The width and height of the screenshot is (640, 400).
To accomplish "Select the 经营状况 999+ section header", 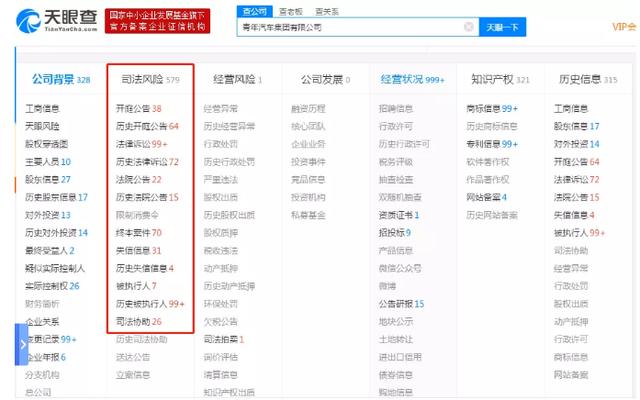I will pos(412,79).
